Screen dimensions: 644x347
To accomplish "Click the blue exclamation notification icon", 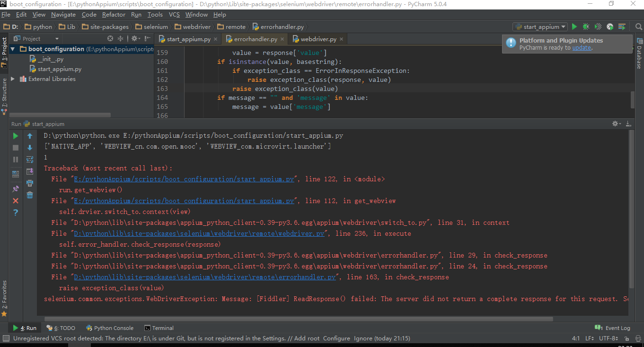I will click(511, 43).
